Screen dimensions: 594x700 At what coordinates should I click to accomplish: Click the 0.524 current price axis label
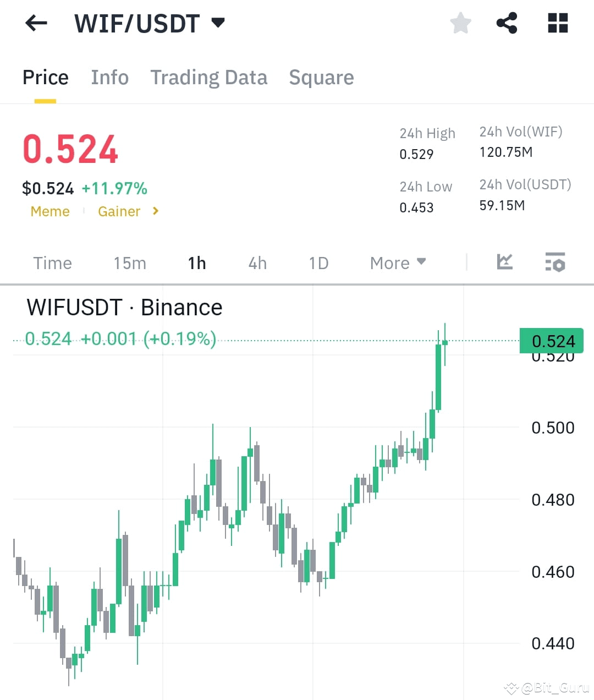point(551,341)
